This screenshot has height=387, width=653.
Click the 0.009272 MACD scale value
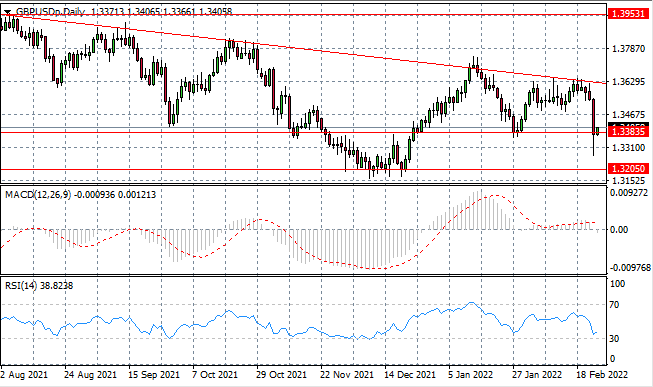click(x=629, y=192)
